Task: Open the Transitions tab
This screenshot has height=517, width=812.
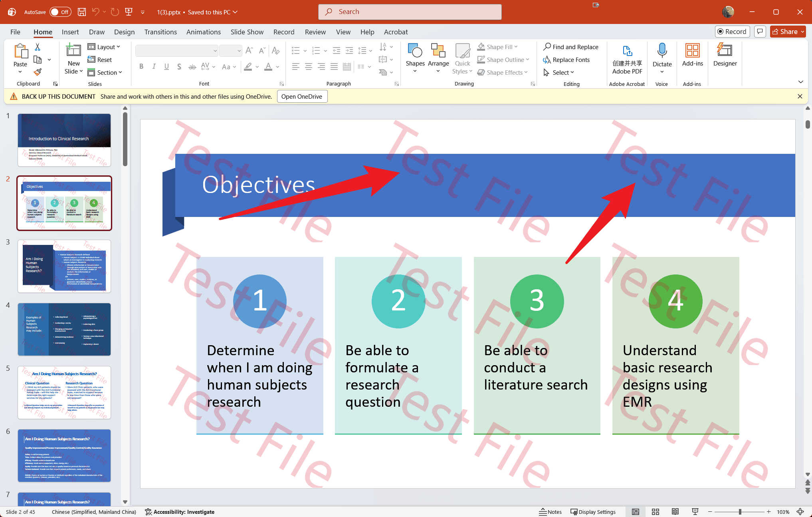Action: click(160, 32)
